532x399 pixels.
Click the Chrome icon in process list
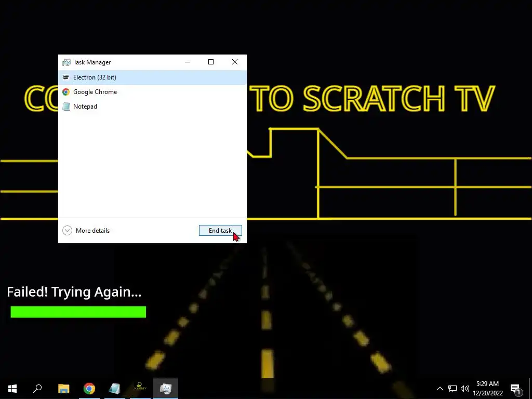66,92
